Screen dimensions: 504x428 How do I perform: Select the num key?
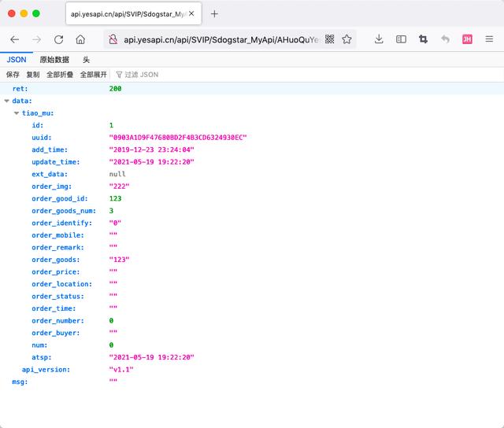[39, 345]
